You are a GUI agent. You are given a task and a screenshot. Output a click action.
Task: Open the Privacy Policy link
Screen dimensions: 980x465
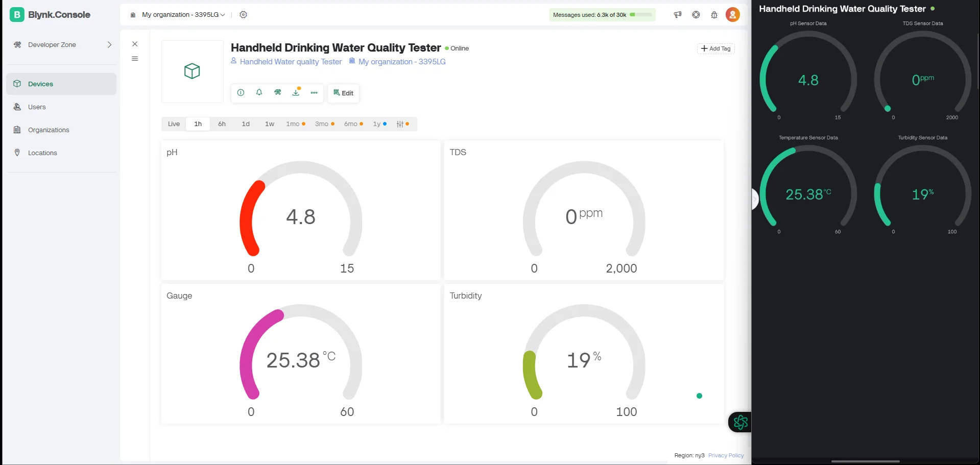tap(726, 455)
